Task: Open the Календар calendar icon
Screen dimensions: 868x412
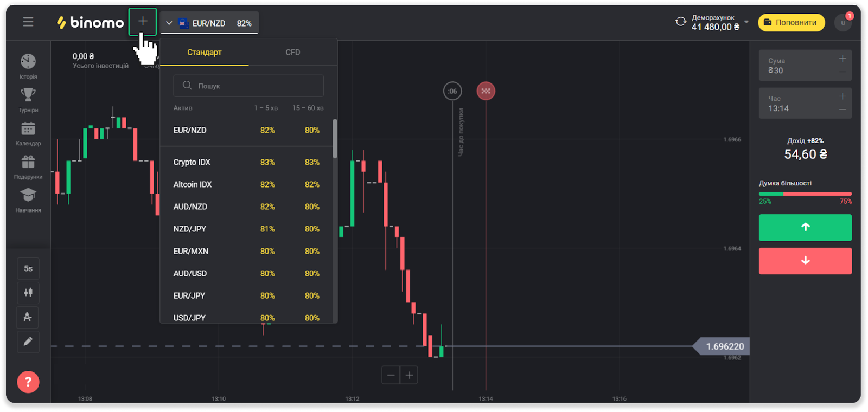Action: tap(28, 133)
